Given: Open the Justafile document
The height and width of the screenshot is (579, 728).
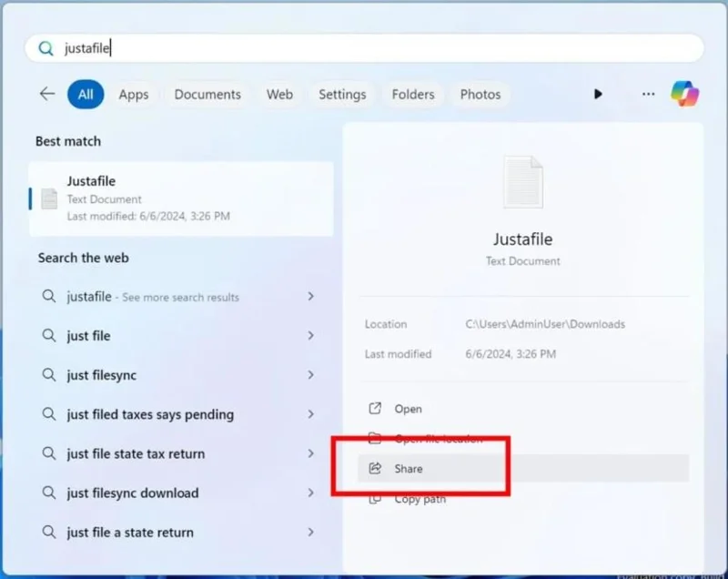Looking at the screenshot, I should coord(523,409).
